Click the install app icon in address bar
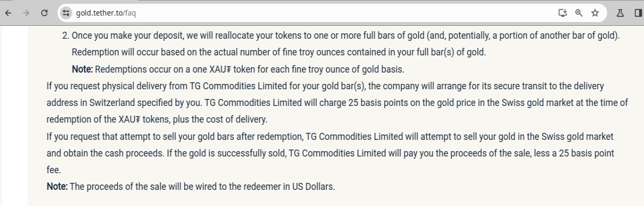 click(562, 13)
